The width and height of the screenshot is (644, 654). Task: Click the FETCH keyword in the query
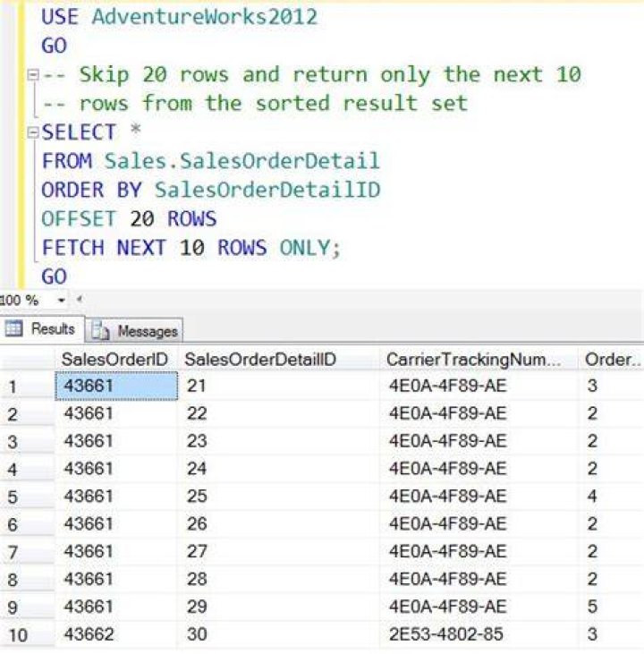[72, 247]
